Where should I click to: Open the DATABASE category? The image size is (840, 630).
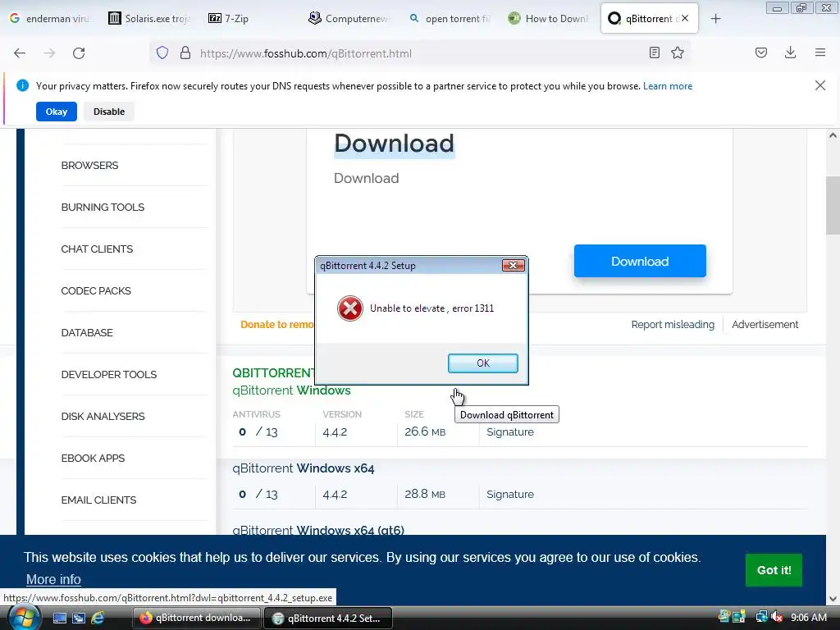click(x=87, y=332)
